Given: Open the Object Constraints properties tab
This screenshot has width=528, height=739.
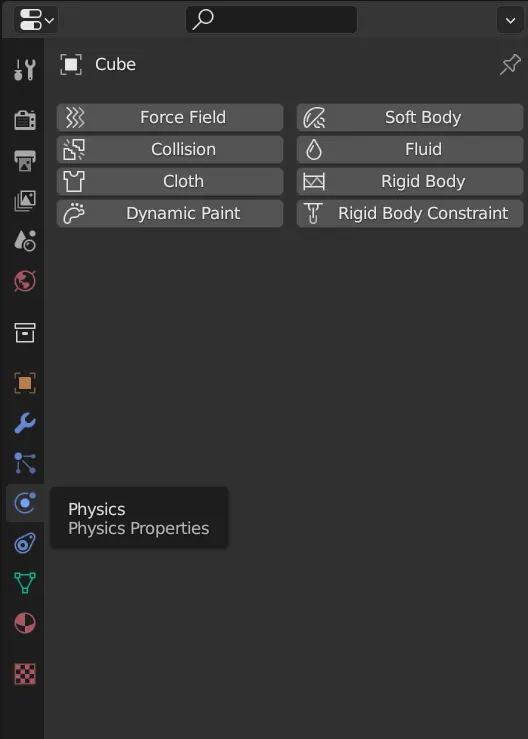Looking at the screenshot, I should pos(25,543).
